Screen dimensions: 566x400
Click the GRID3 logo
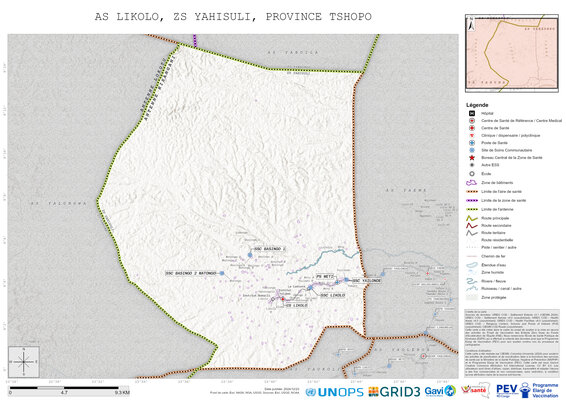[x=394, y=392]
